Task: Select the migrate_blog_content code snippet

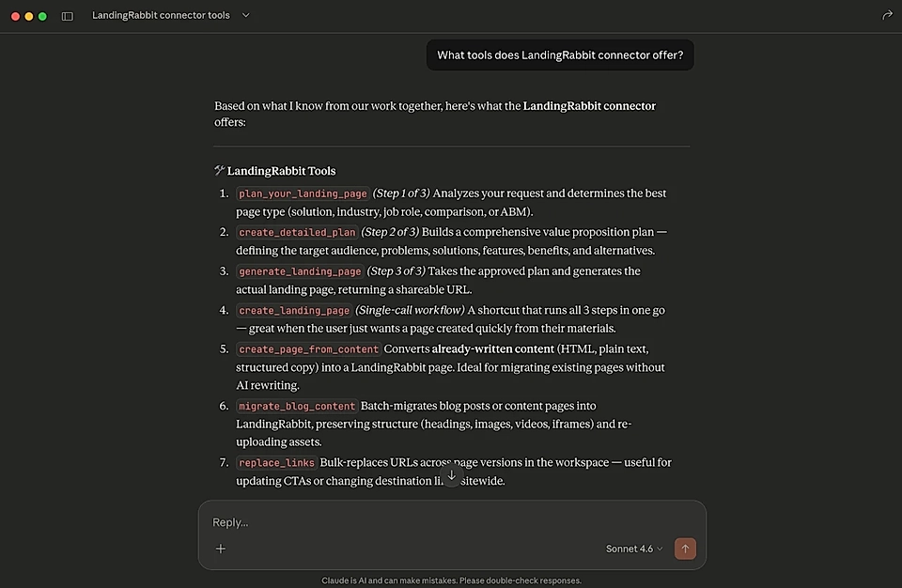Action: (296, 406)
